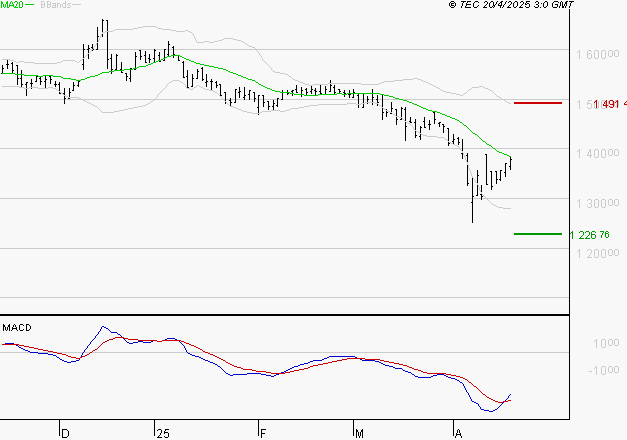
Task: Click the BBands legend label
Action: [56, 5]
